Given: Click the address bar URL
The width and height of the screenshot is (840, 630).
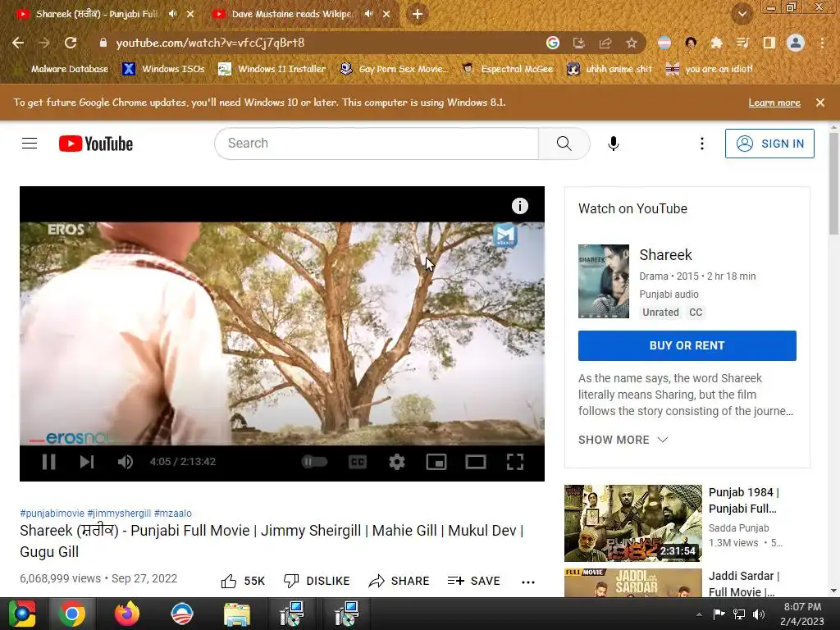Looking at the screenshot, I should pos(210,43).
